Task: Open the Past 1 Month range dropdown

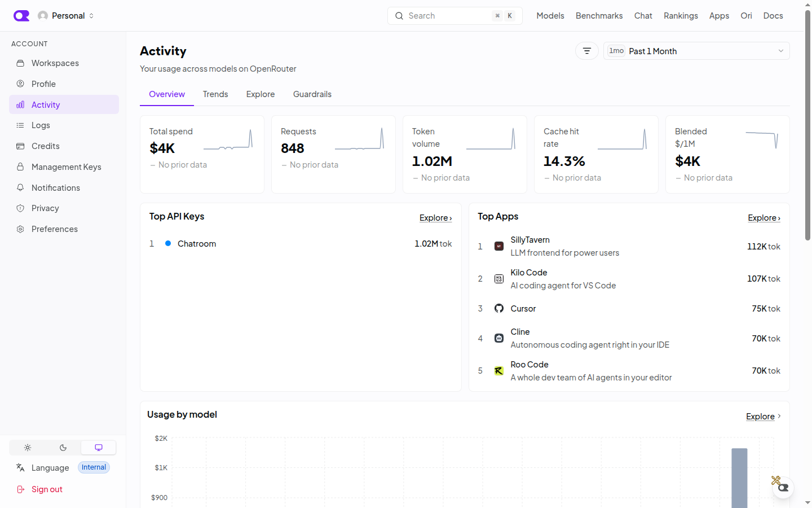Action: pos(696,51)
